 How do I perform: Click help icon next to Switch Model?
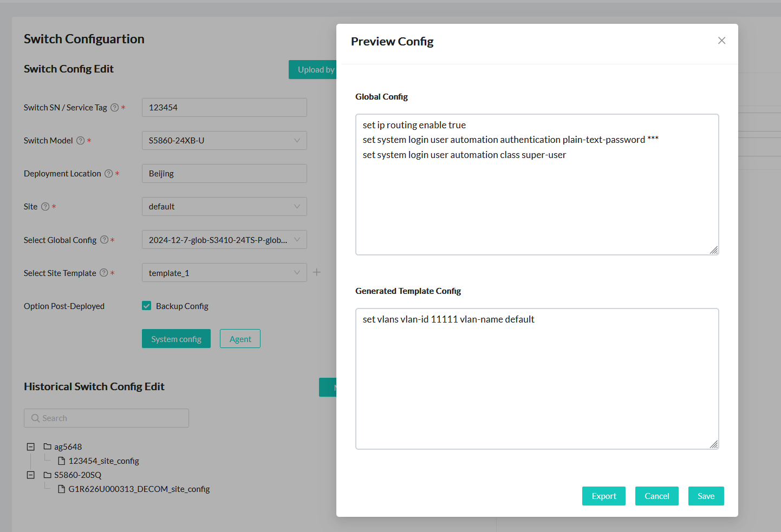pos(80,141)
